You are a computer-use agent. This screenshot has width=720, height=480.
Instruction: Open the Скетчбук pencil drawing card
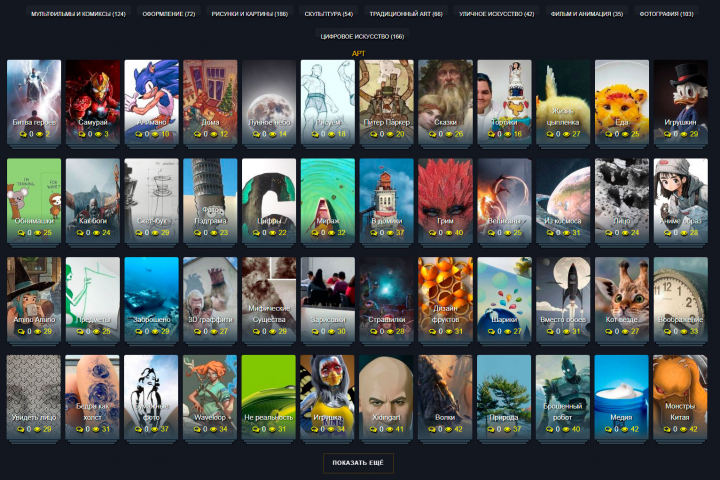click(x=152, y=201)
